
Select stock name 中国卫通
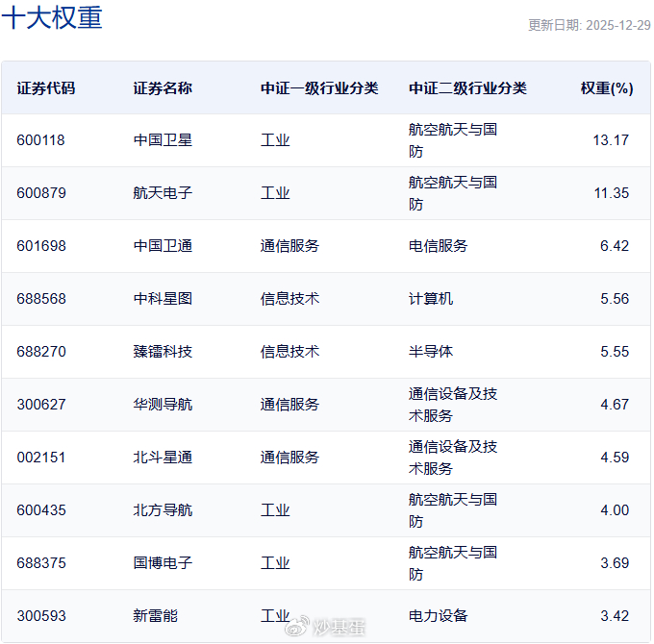point(163,246)
